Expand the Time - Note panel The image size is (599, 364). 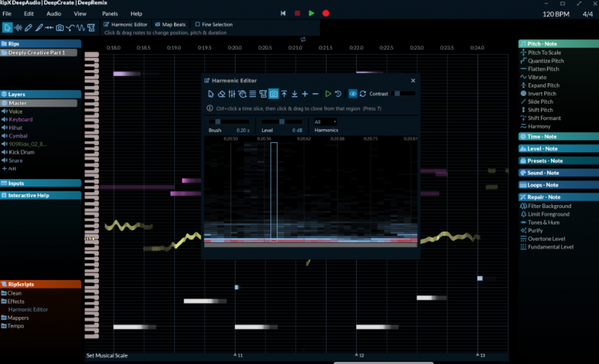tap(558, 136)
